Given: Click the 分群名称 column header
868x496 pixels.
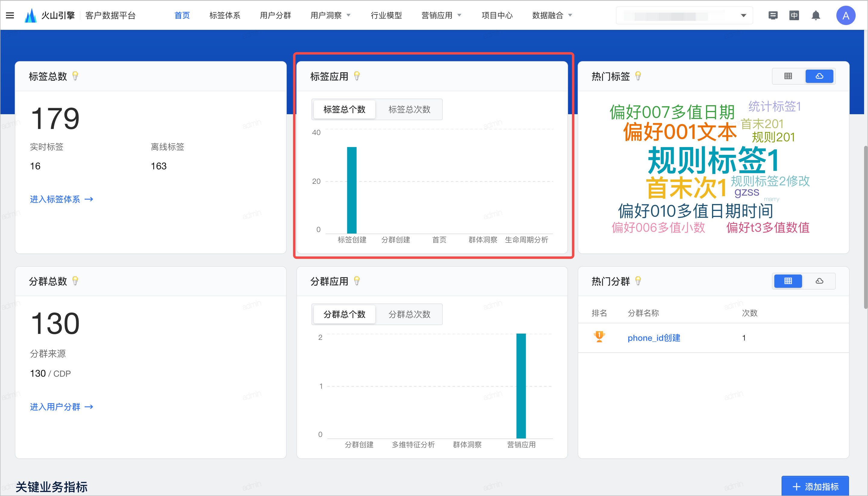Looking at the screenshot, I should pos(643,313).
